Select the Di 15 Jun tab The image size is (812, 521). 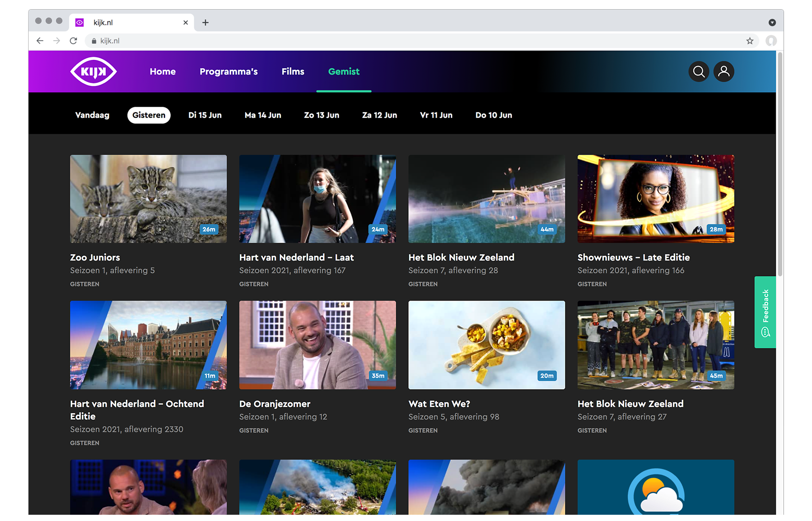tap(205, 115)
